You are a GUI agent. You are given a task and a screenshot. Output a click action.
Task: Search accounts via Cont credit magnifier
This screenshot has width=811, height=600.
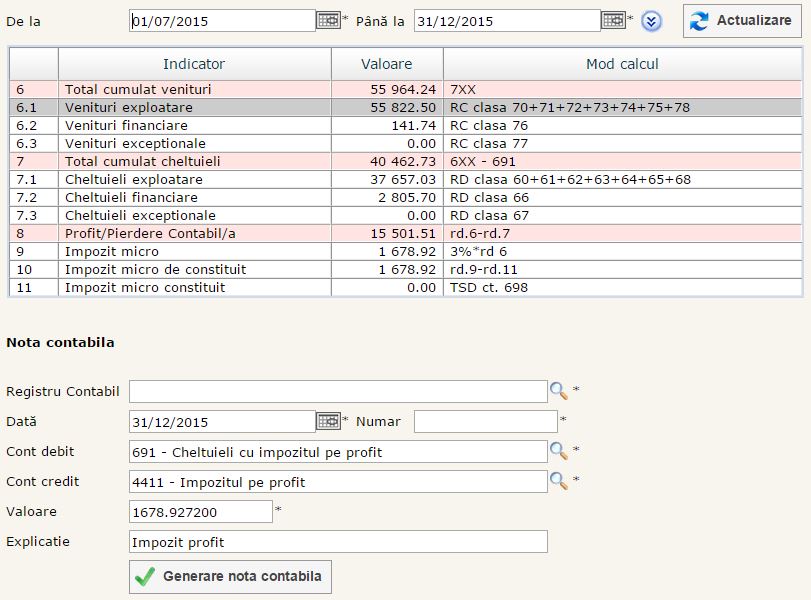click(x=558, y=481)
